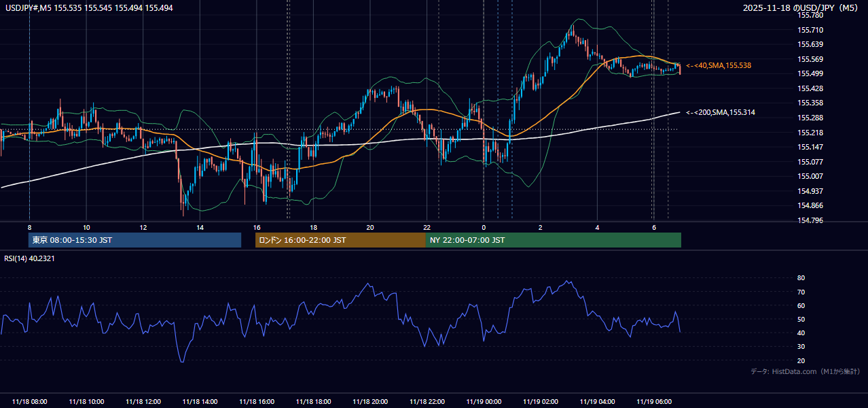Viewport: 868px width, 408px height.
Task: Click the 11/18 08:00 date label
Action: point(29,402)
